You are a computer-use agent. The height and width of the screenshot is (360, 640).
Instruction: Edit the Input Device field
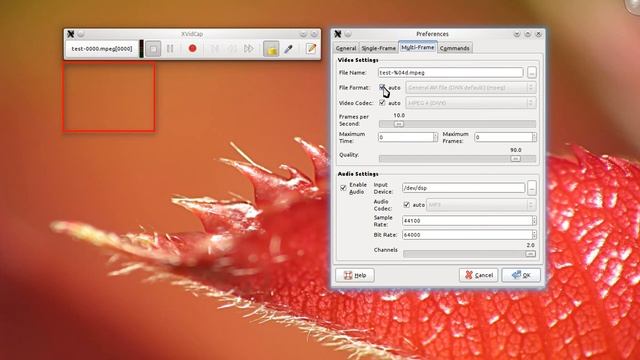point(463,188)
